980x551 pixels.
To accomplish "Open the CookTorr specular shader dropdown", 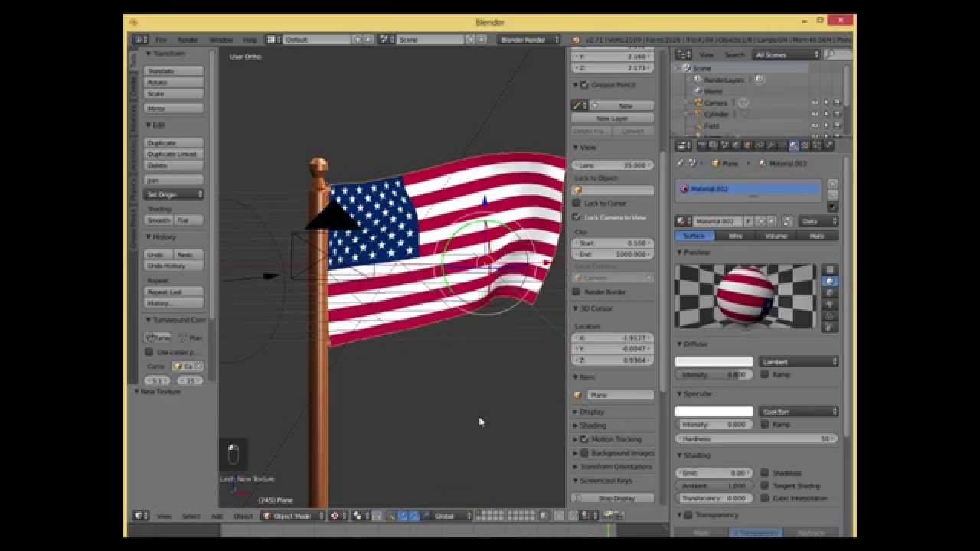I will (799, 412).
